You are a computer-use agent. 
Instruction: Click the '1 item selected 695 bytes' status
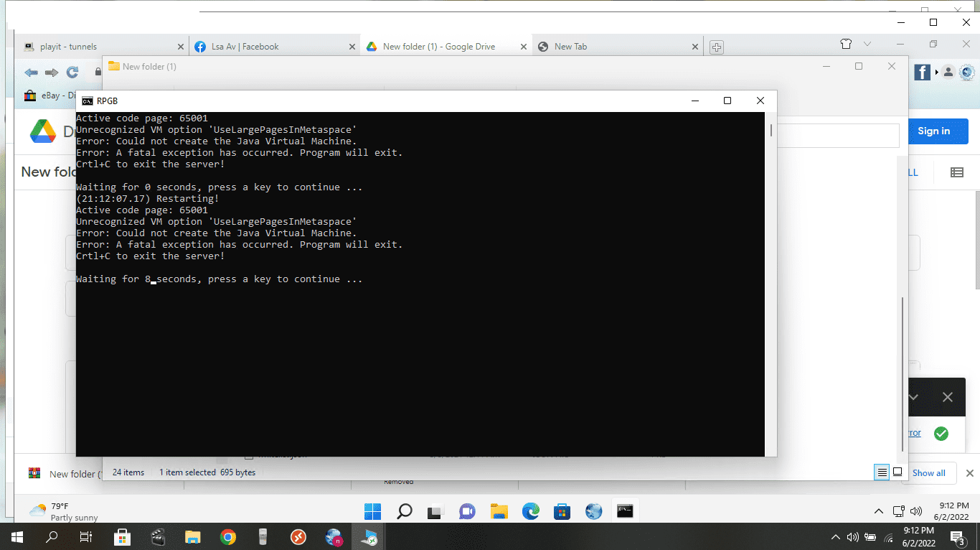(x=207, y=472)
